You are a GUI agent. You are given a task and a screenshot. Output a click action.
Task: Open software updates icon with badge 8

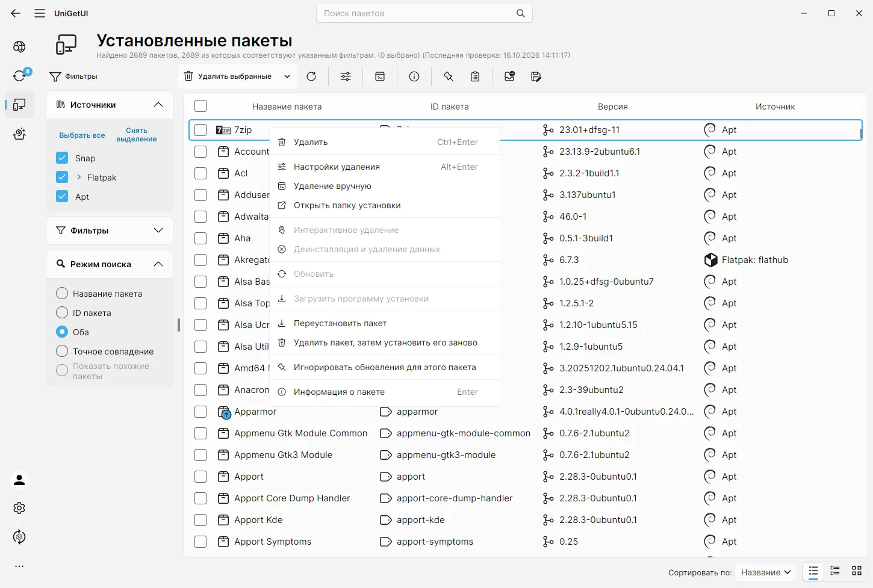(19, 75)
